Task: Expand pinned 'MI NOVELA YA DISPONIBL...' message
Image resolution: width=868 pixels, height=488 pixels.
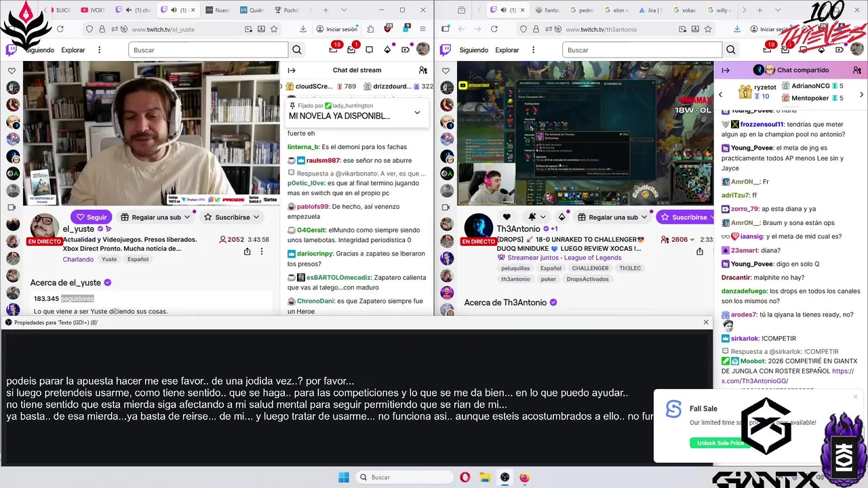Action: [417, 113]
